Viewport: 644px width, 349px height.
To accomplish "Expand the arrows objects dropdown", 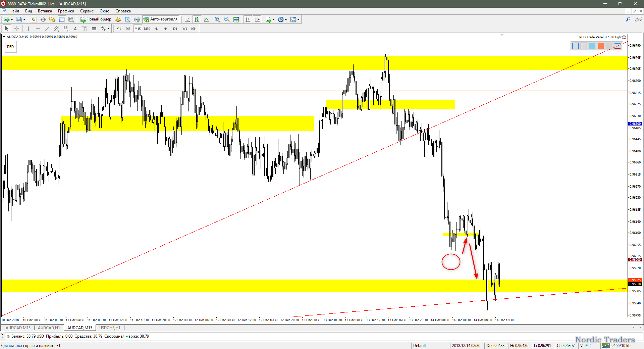I will 108,29.
